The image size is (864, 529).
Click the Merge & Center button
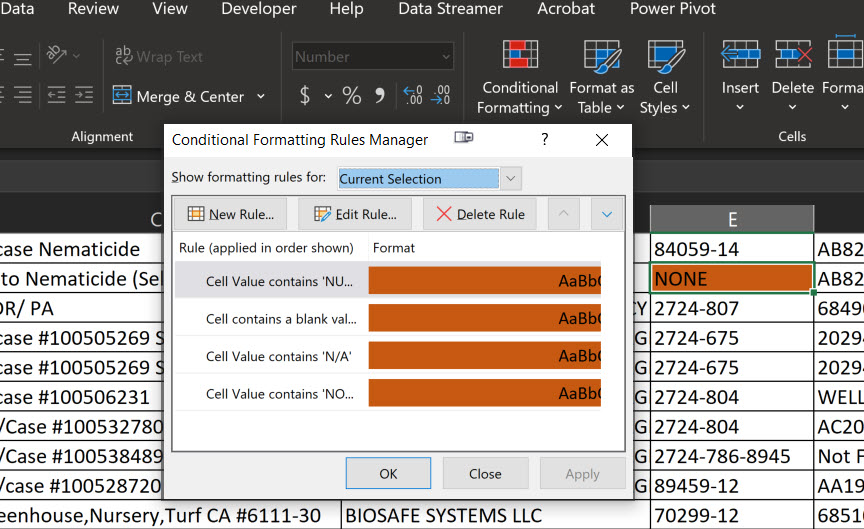pos(178,96)
